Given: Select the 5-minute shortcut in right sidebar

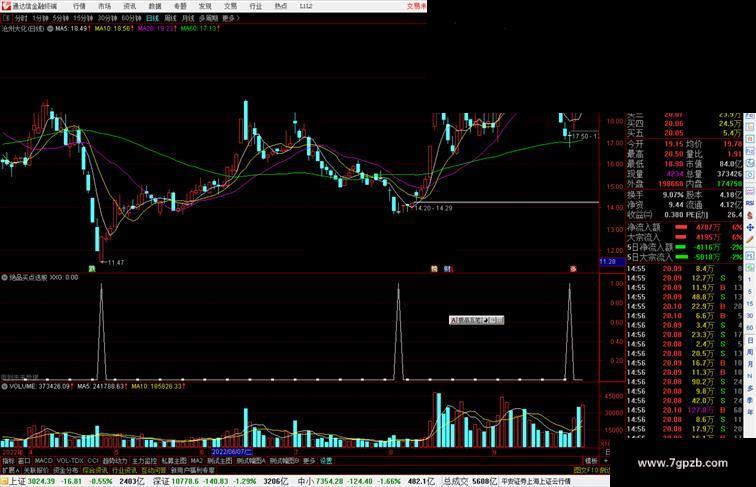Looking at the screenshot, I should [x=750, y=292].
